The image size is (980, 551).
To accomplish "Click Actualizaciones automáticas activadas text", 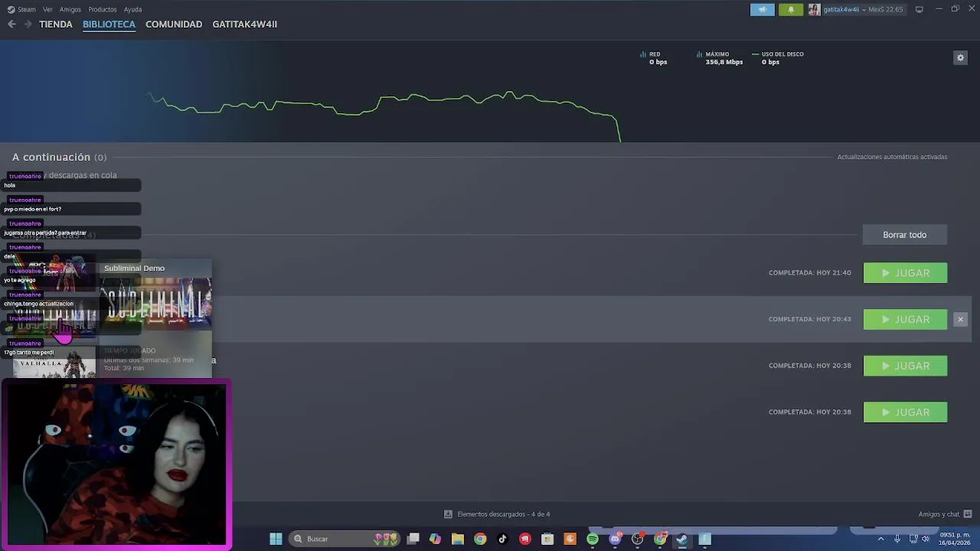I will (x=892, y=157).
